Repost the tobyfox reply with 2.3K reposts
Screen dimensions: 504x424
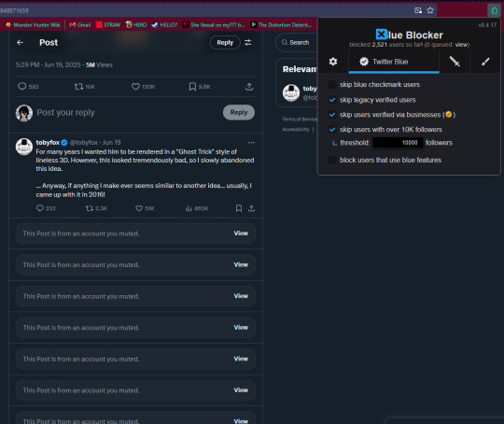[x=90, y=208]
